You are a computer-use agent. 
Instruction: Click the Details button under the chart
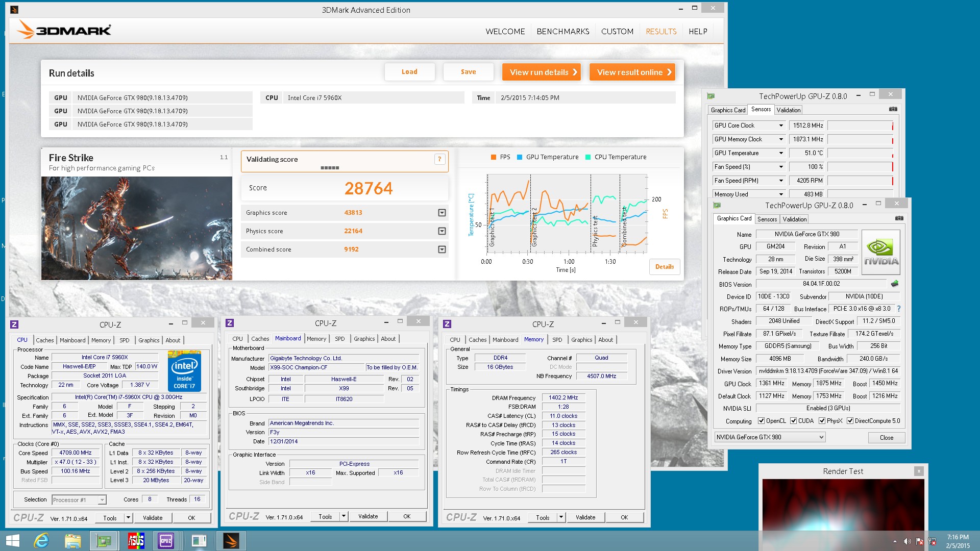coord(665,267)
